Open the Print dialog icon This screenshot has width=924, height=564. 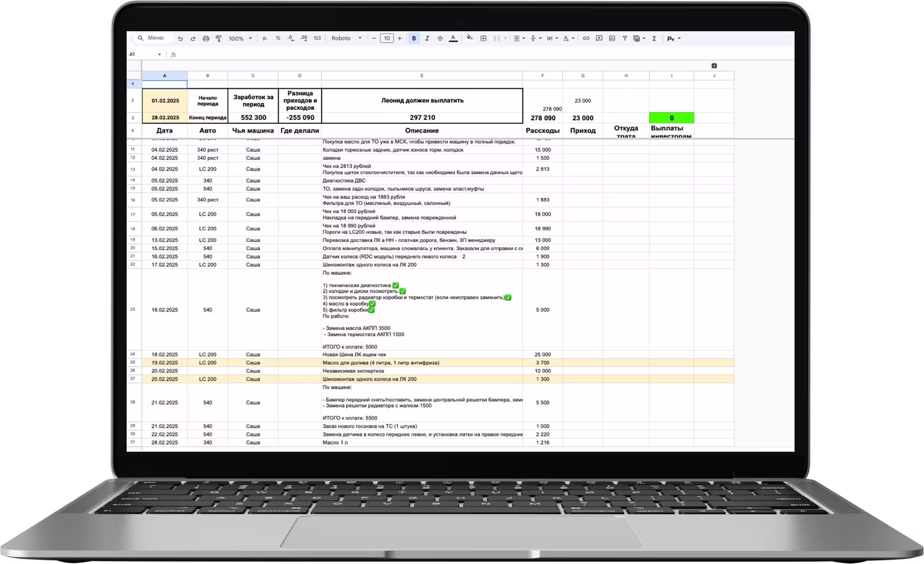(x=206, y=39)
